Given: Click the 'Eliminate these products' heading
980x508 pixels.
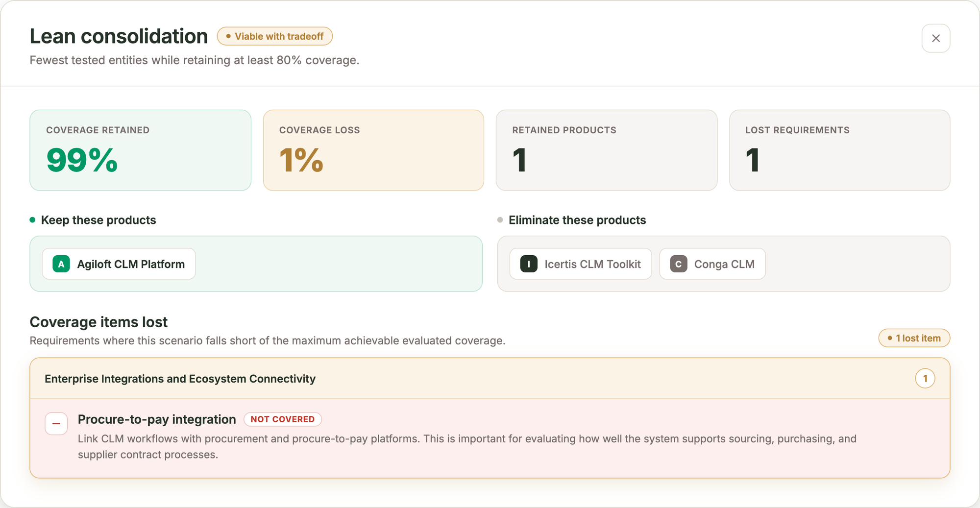Looking at the screenshot, I should pyautogui.click(x=577, y=220).
